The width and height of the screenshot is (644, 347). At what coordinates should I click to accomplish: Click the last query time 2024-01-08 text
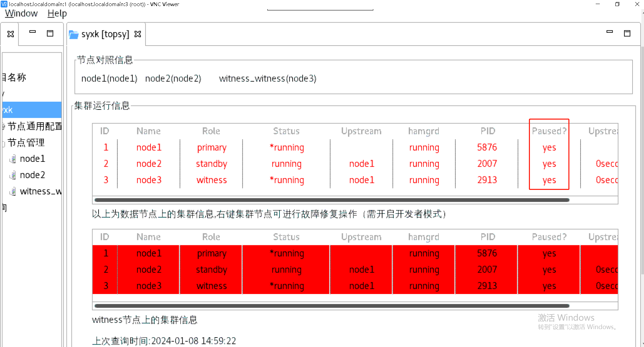click(164, 341)
